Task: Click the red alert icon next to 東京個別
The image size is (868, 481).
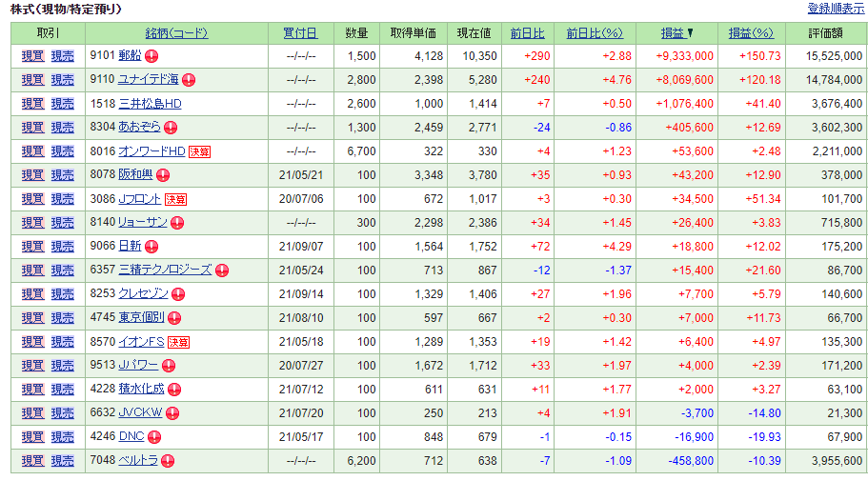Action: 174,318
